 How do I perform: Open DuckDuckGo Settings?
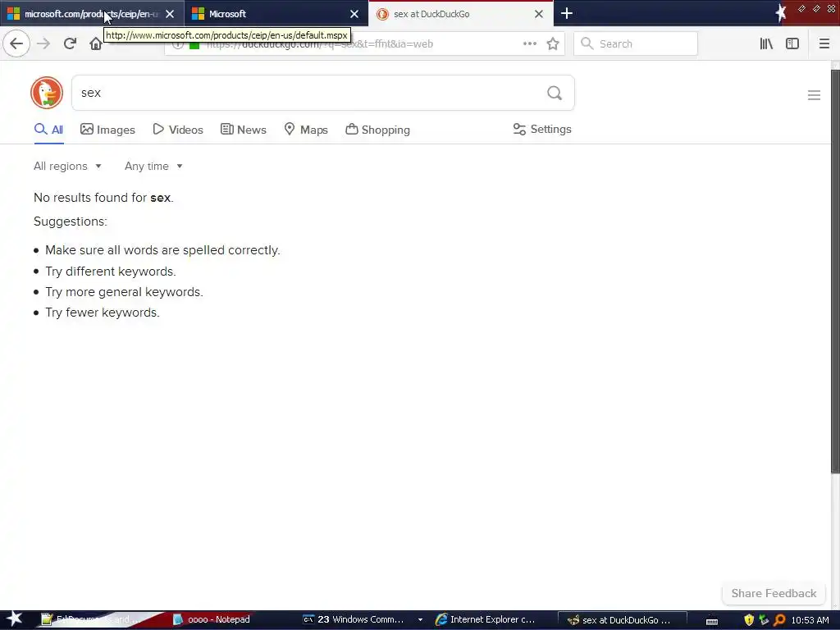(542, 129)
